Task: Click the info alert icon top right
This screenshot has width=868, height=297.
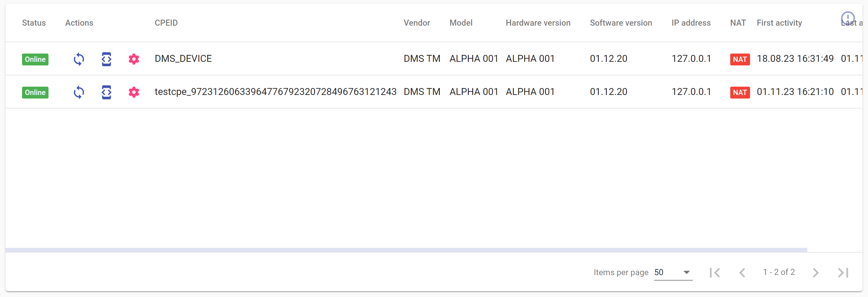Action: point(847,18)
